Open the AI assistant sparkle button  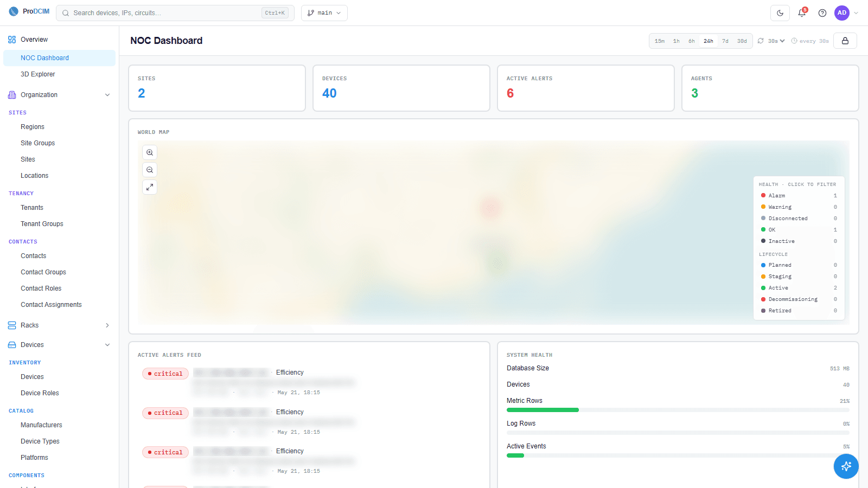(x=846, y=466)
